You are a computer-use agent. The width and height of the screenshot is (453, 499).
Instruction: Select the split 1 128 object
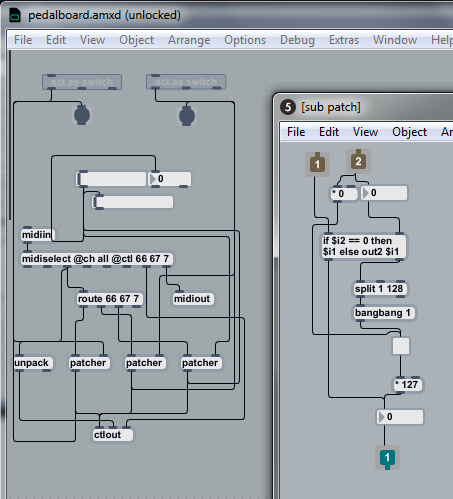click(x=380, y=289)
